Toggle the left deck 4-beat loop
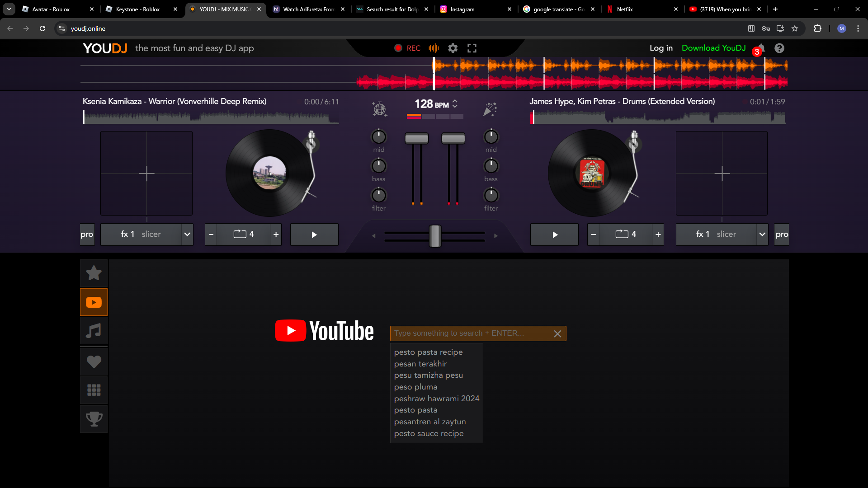The image size is (868, 488). click(244, 235)
